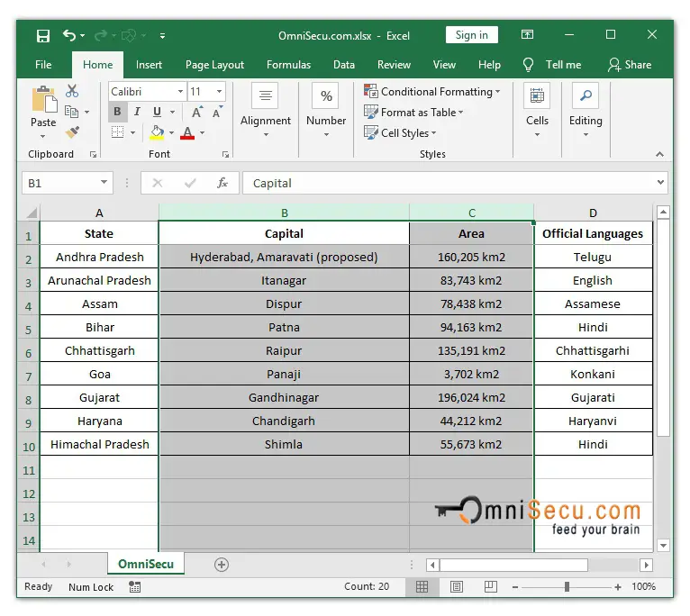Screen dimensions: 690x616
Task: Switch to Normal view
Action: 422,586
